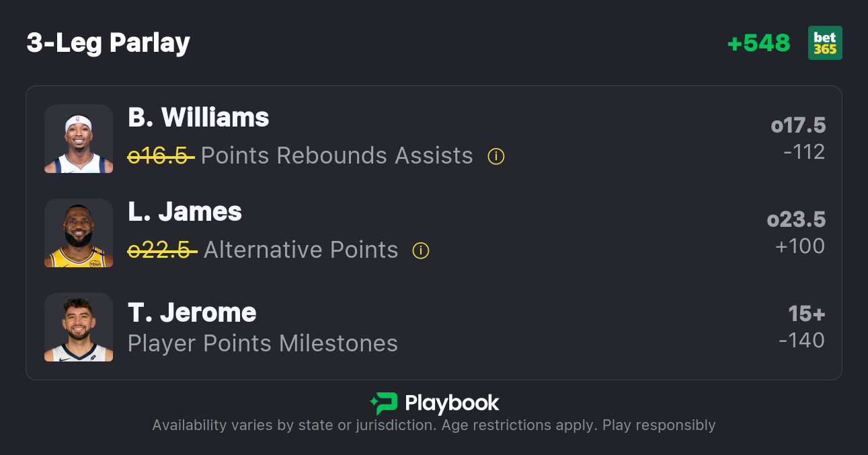Viewport: 868px width, 455px height.
Task: Open L. James player headshot
Action: tap(79, 233)
